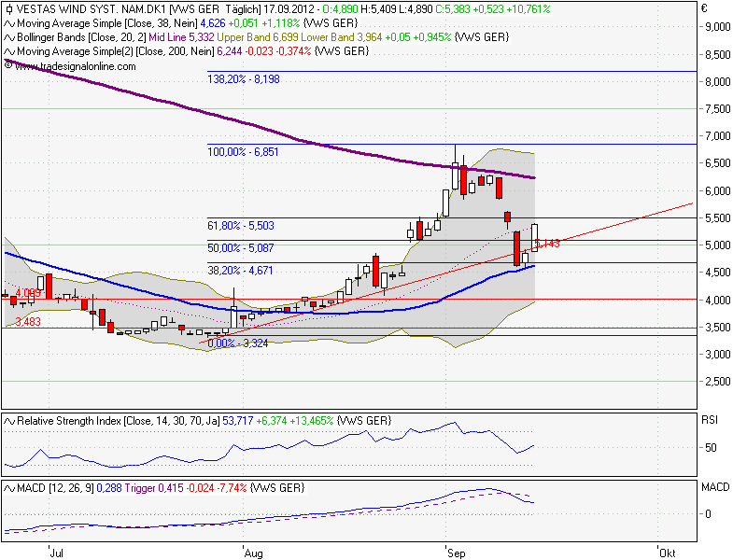Image resolution: width=747 pixels, height=560 pixels.
Task: Select the 50,00% - 5,087 Fibonacci label
Action: coord(241,247)
